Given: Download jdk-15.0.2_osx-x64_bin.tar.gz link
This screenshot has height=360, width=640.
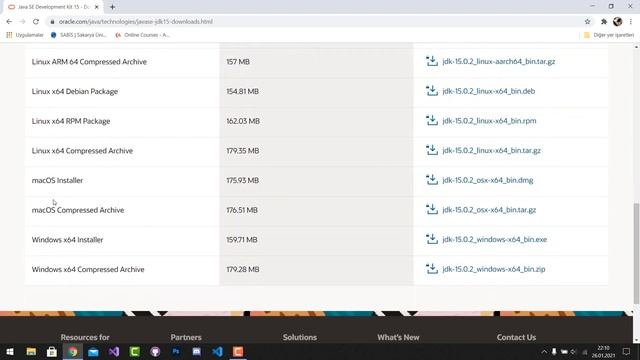Looking at the screenshot, I should [x=489, y=210].
